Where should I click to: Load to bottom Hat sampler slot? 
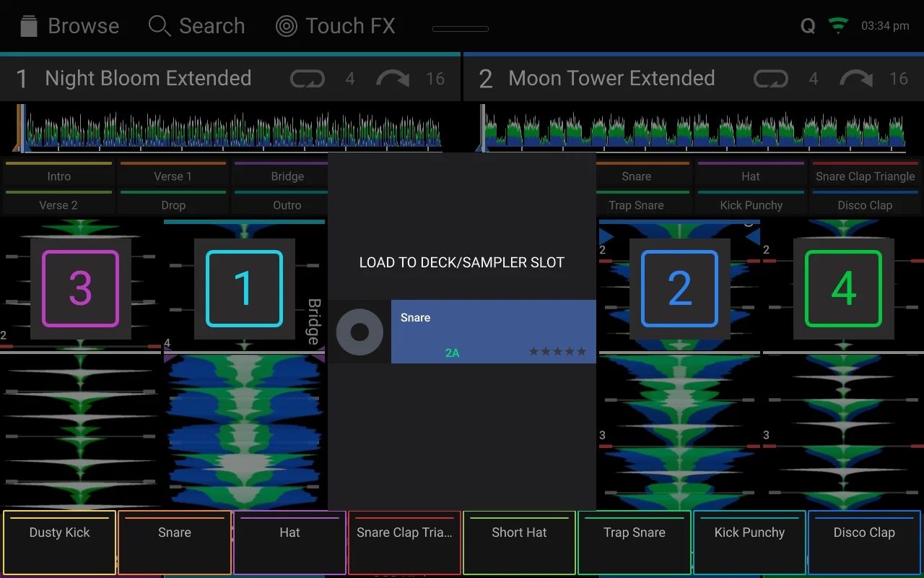[289, 543]
